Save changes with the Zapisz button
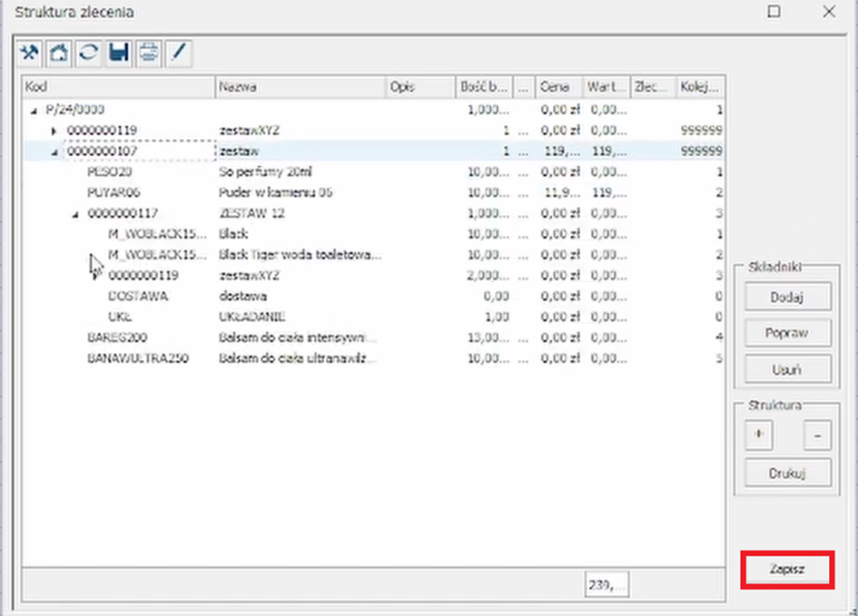Screen dimensions: 858x616 click(x=787, y=571)
